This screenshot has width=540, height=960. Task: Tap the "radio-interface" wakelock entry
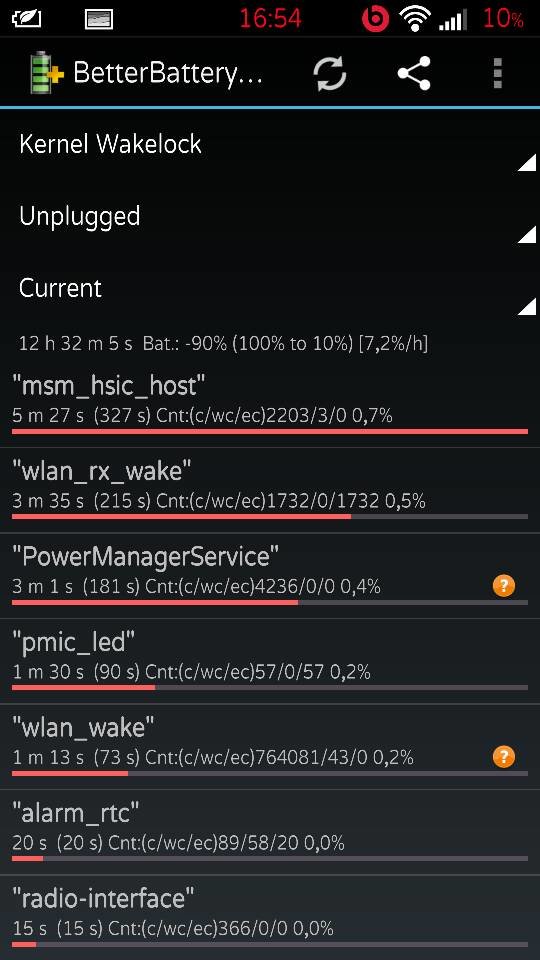pos(270,918)
